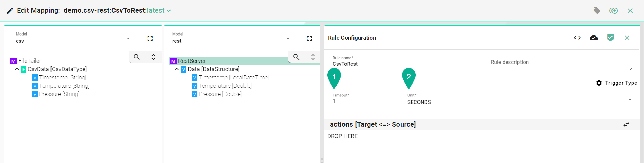Open the latest version dropdown
This screenshot has height=163, width=644.
pos(159,11)
